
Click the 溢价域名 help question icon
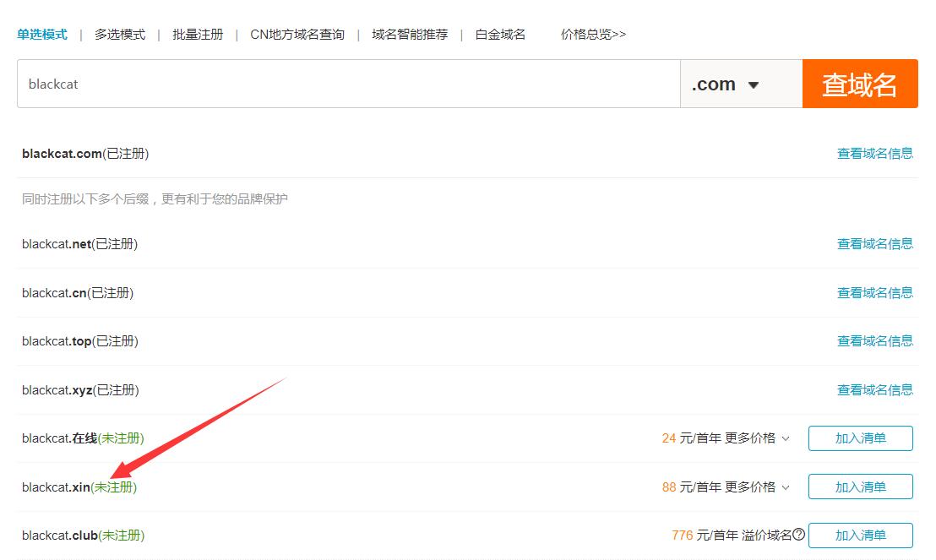[x=798, y=535]
